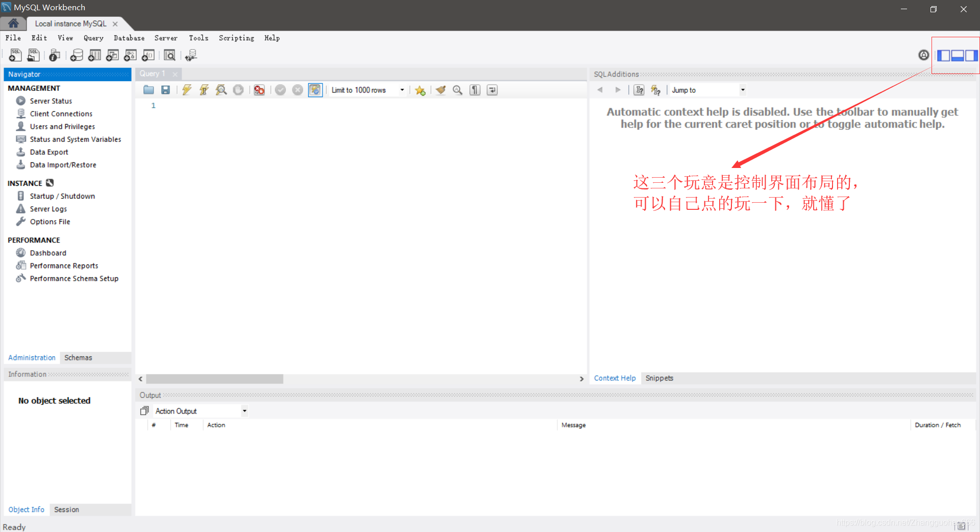Create a new table in the active schema

[94, 55]
